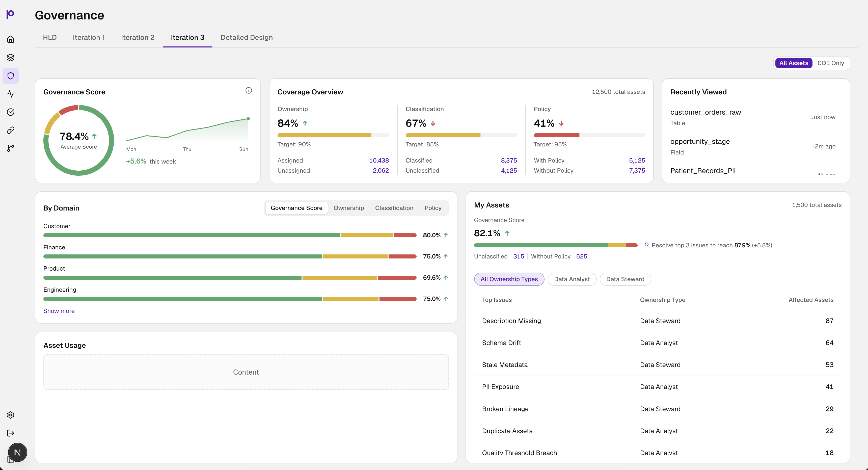Click the Schema Drift issue row

[x=658, y=343]
